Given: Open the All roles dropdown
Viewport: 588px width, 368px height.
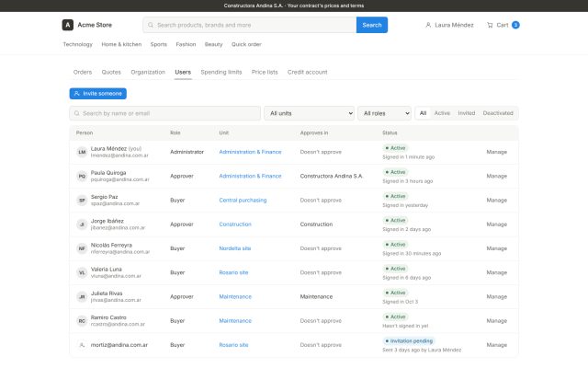Looking at the screenshot, I should click(x=384, y=113).
